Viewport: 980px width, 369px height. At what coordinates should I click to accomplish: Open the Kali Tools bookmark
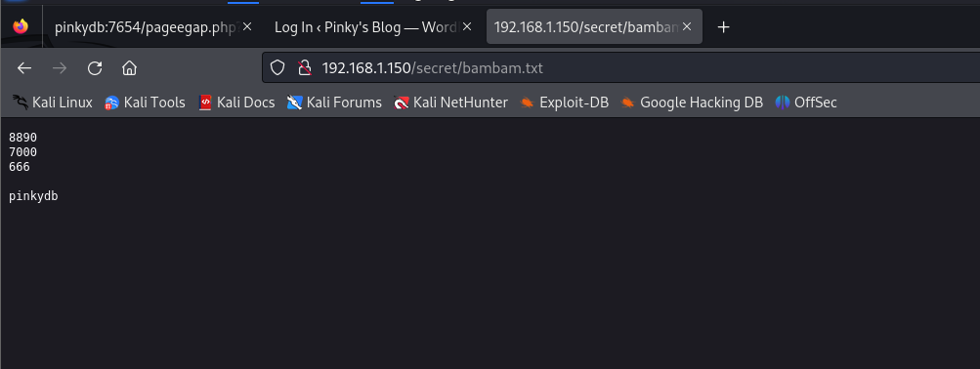click(145, 102)
